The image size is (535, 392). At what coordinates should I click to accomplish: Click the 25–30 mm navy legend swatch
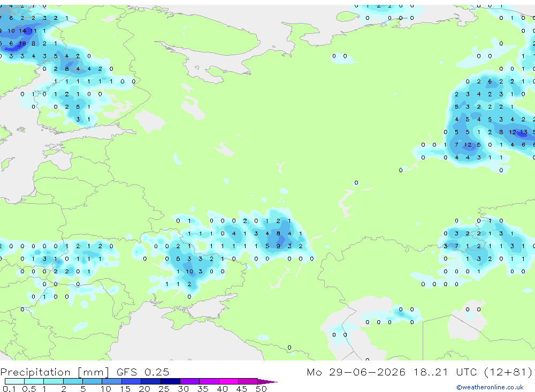[170, 381]
